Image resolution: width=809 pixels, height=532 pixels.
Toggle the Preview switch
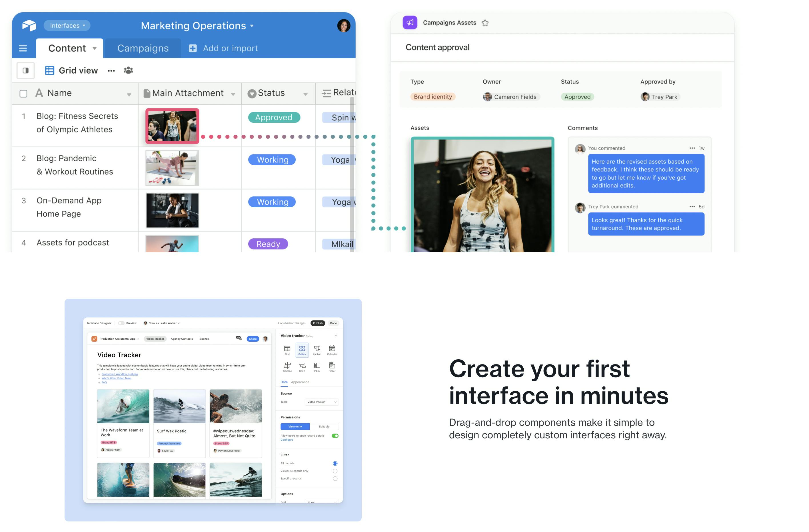click(x=121, y=323)
